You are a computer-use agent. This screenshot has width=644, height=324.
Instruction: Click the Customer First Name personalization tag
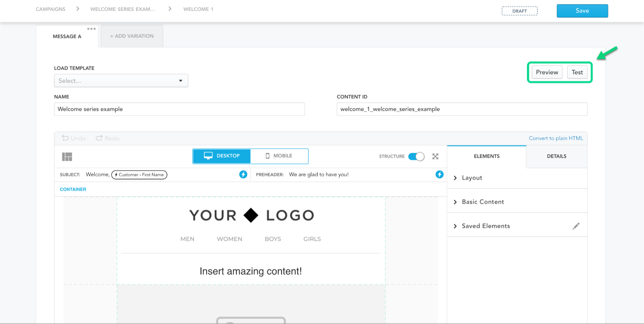[x=139, y=175]
